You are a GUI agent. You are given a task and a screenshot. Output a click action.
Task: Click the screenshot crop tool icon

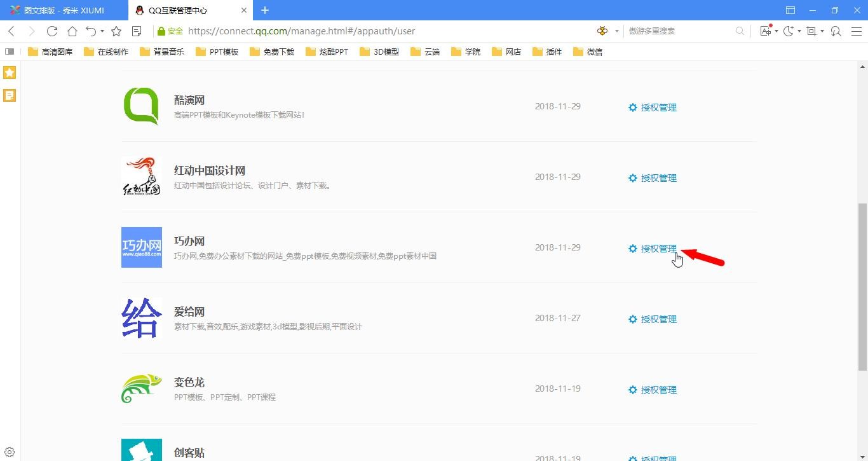point(811,31)
